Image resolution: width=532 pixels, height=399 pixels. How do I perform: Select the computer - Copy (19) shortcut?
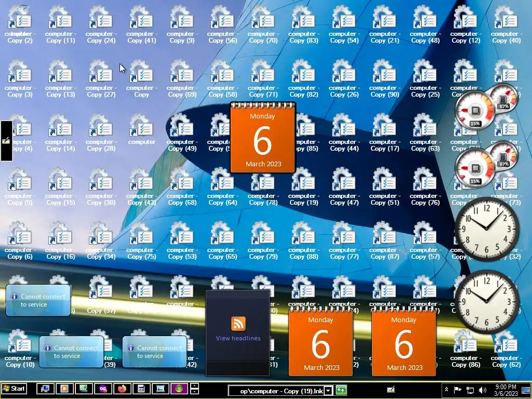[x=303, y=187]
